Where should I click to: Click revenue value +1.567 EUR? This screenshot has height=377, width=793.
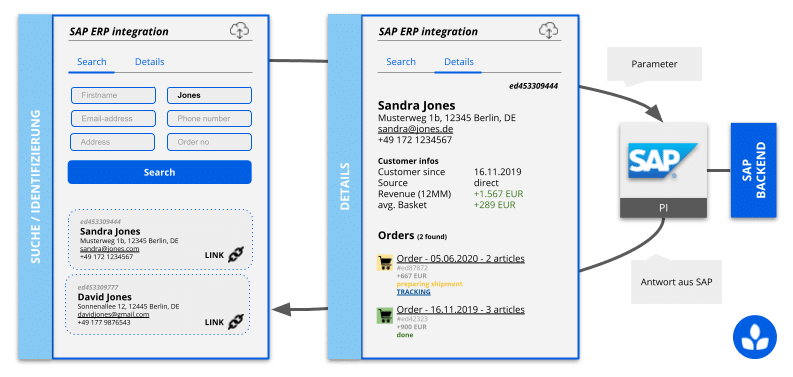pyautogui.click(x=499, y=194)
